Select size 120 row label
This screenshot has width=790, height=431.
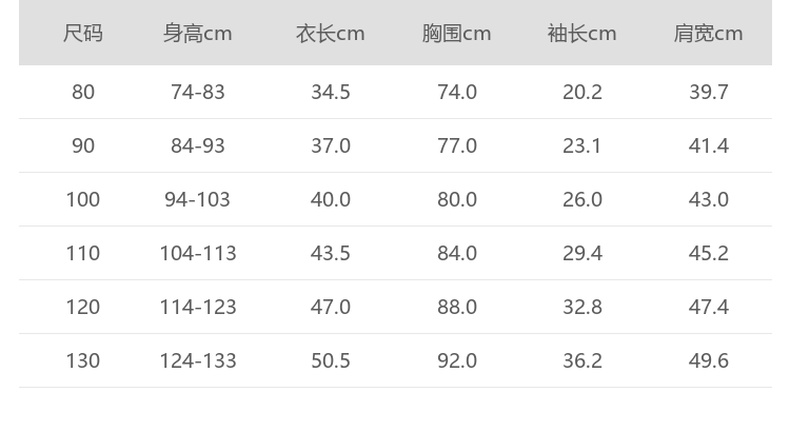pos(83,307)
